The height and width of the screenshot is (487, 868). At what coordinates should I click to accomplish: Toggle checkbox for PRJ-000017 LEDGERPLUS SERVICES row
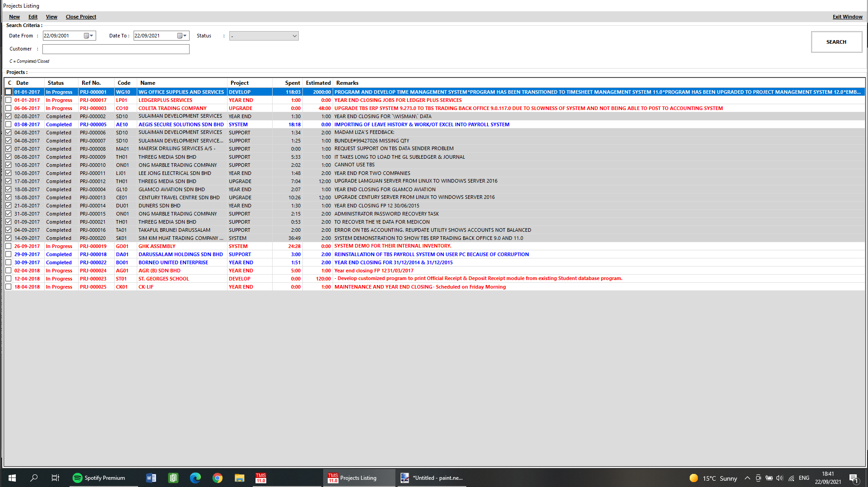click(8, 100)
